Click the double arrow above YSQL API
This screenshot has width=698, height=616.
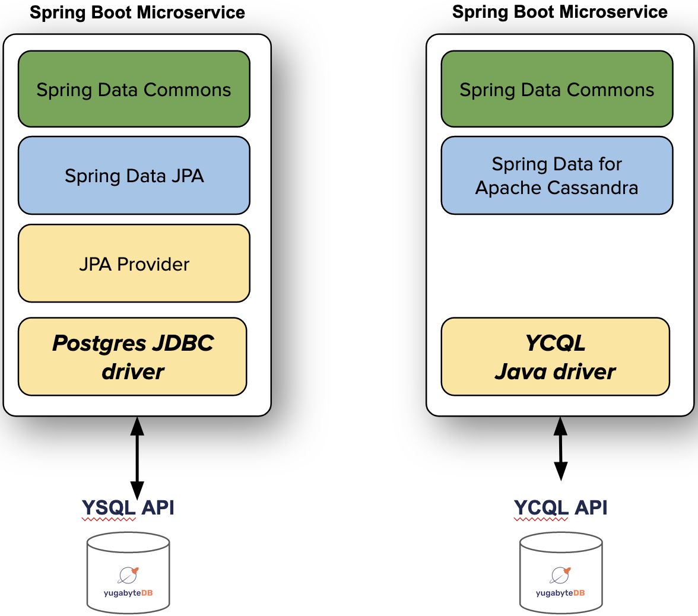(x=137, y=458)
